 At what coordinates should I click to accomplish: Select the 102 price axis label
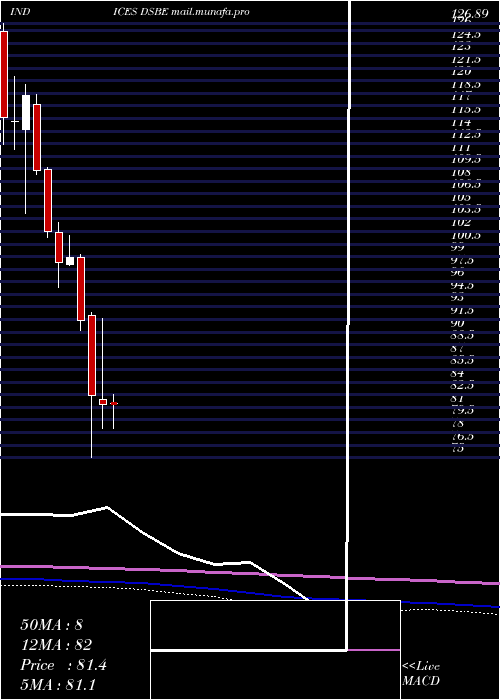click(x=461, y=222)
